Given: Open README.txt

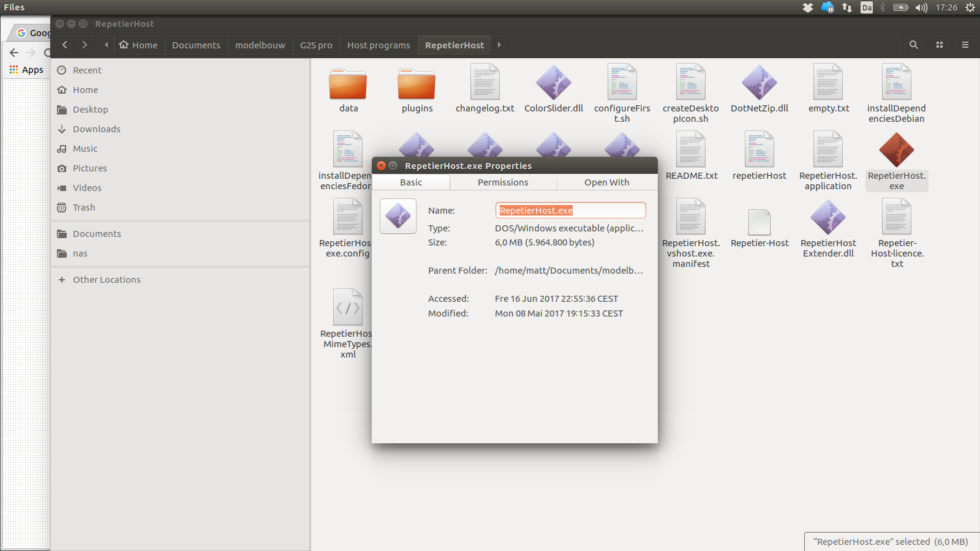Looking at the screenshot, I should [691, 149].
